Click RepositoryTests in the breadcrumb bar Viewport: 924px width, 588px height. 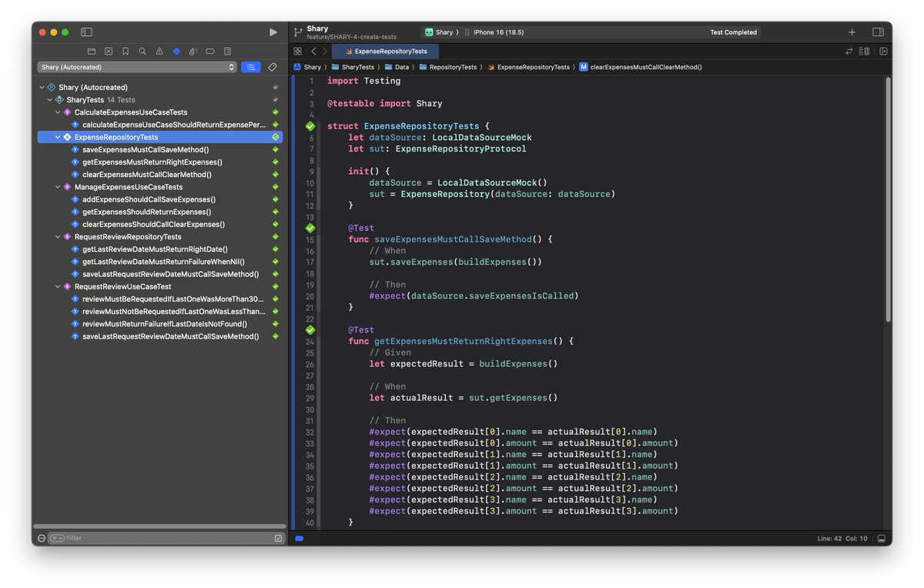pos(448,67)
